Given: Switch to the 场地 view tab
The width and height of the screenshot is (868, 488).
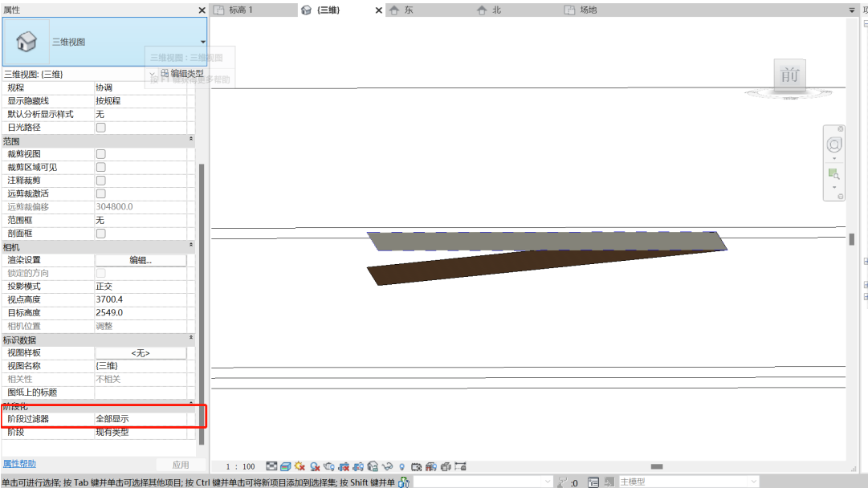Looking at the screenshot, I should 588,10.
